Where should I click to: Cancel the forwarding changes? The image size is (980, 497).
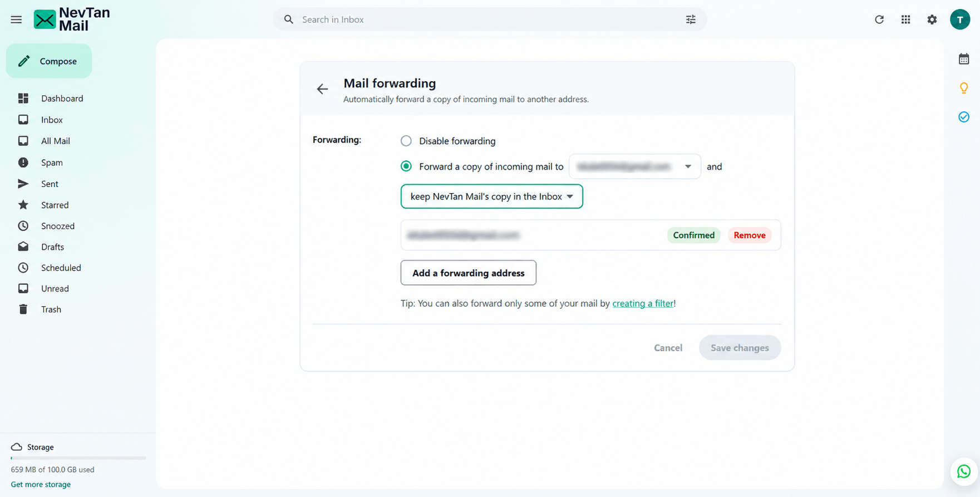[x=668, y=348]
